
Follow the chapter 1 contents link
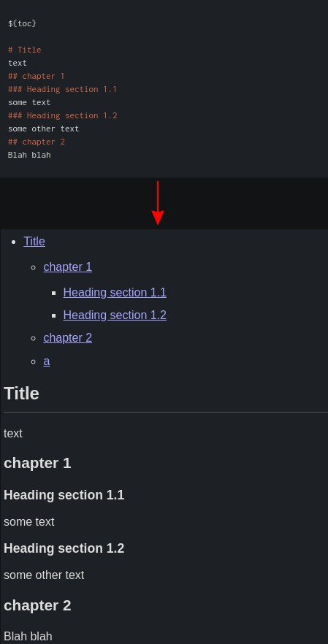click(x=67, y=267)
